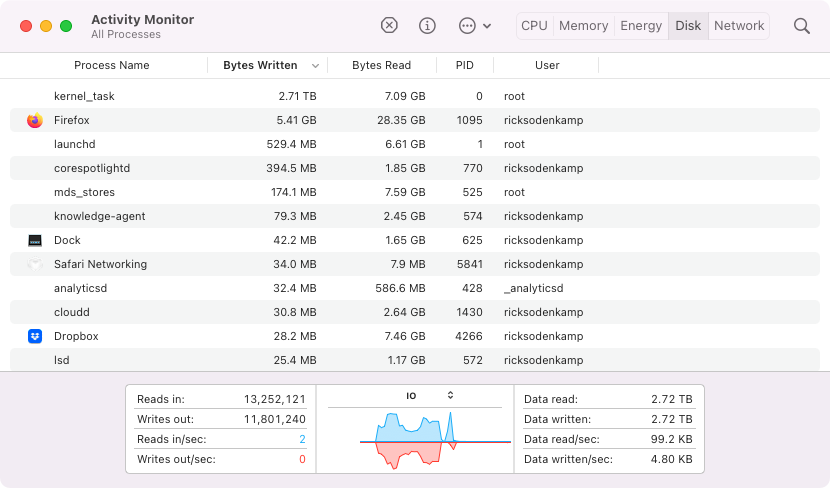Click the red yellow green minimize button

tap(46, 26)
